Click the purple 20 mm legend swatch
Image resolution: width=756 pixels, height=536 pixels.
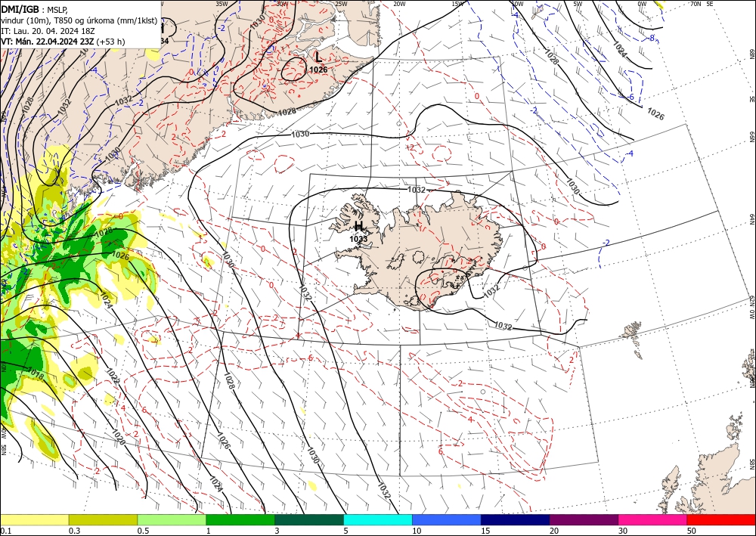coord(584,519)
